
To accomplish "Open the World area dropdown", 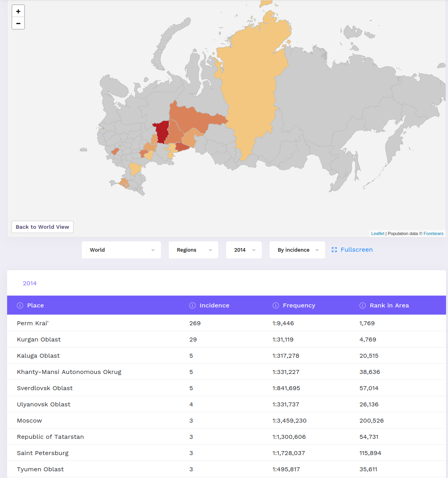I will point(121,250).
